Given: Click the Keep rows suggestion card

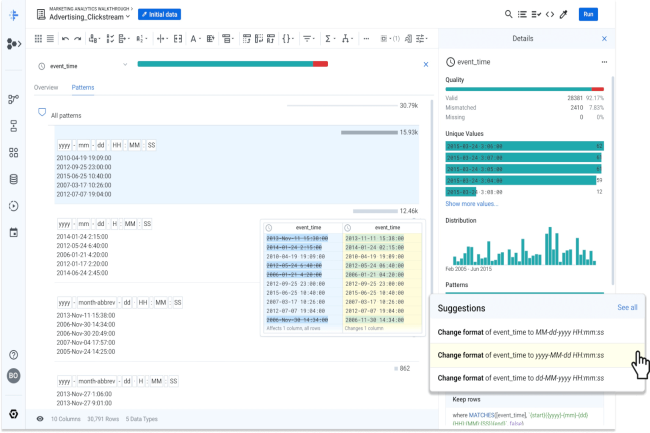Looking at the screenshot, I should pyautogui.click(x=524, y=410).
